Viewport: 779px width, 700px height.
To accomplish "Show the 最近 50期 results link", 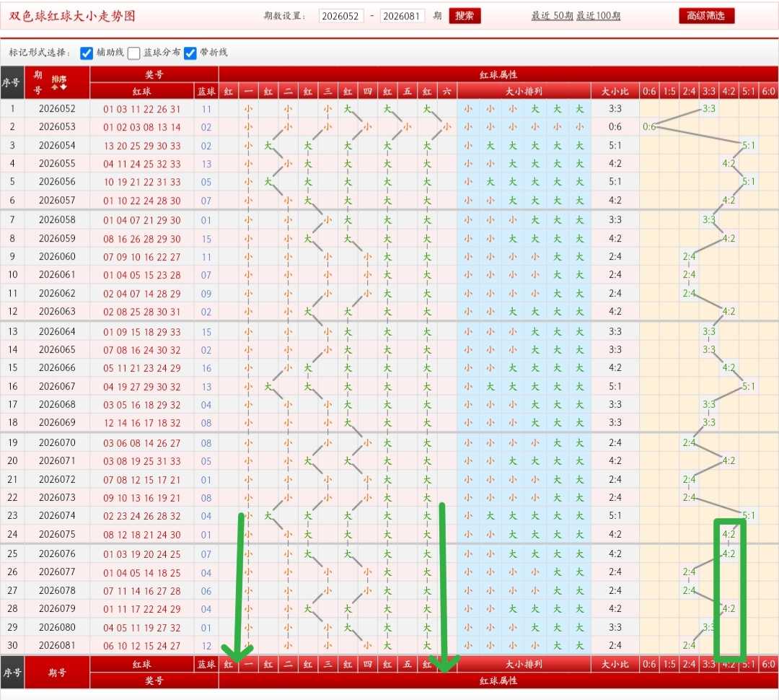I will [552, 16].
